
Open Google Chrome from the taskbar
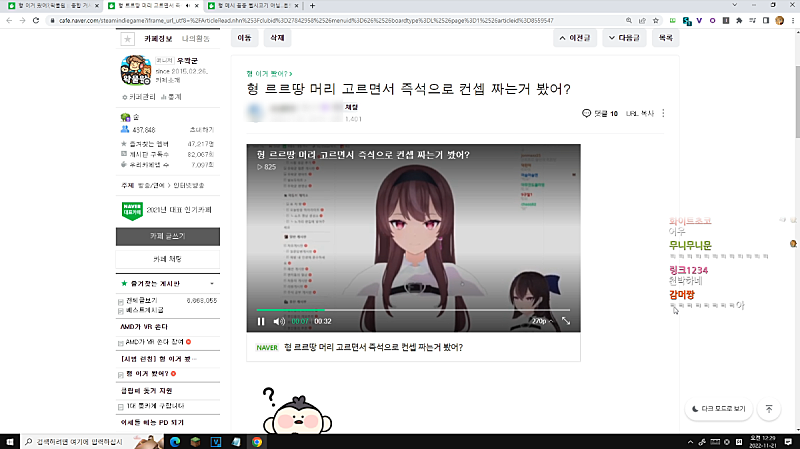257,442
